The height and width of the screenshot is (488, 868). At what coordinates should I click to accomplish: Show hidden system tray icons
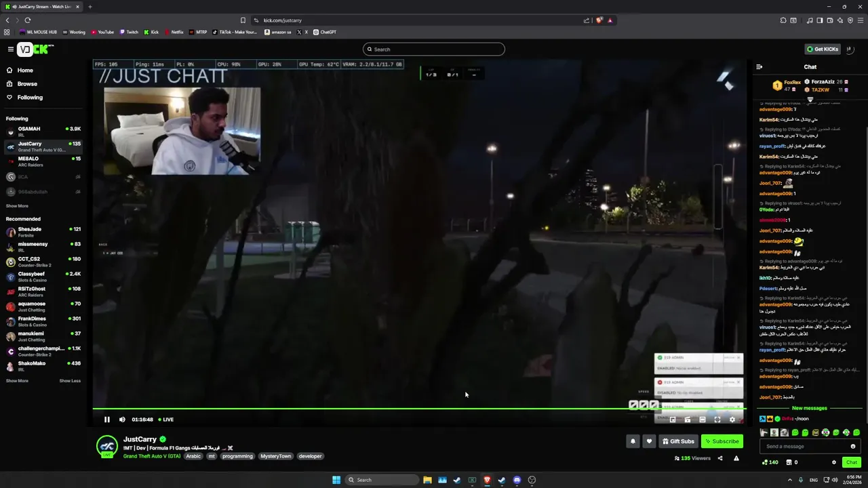click(x=789, y=480)
